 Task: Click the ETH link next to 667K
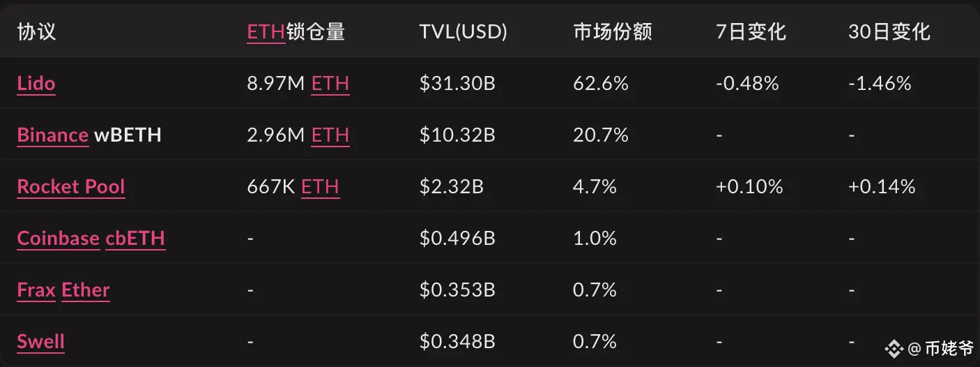pyautogui.click(x=321, y=186)
